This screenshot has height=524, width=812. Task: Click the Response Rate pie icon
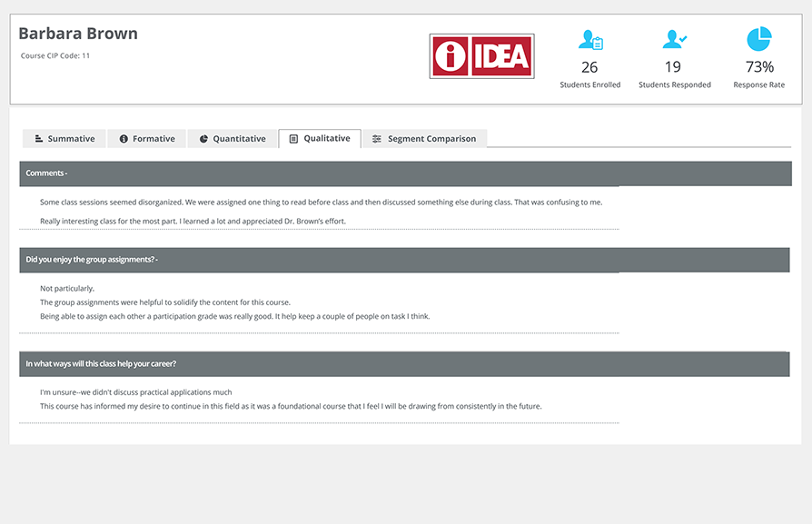click(758, 39)
